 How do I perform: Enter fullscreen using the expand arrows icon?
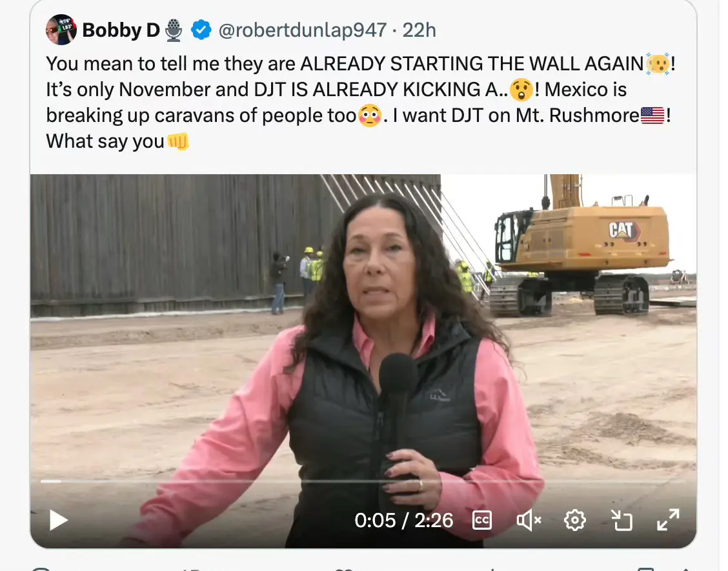(668, 520)
